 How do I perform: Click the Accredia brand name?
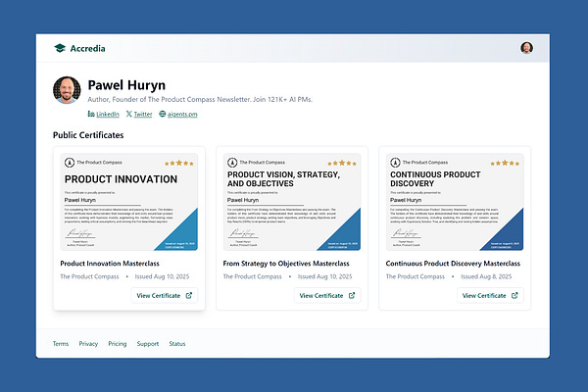point(88,48)
